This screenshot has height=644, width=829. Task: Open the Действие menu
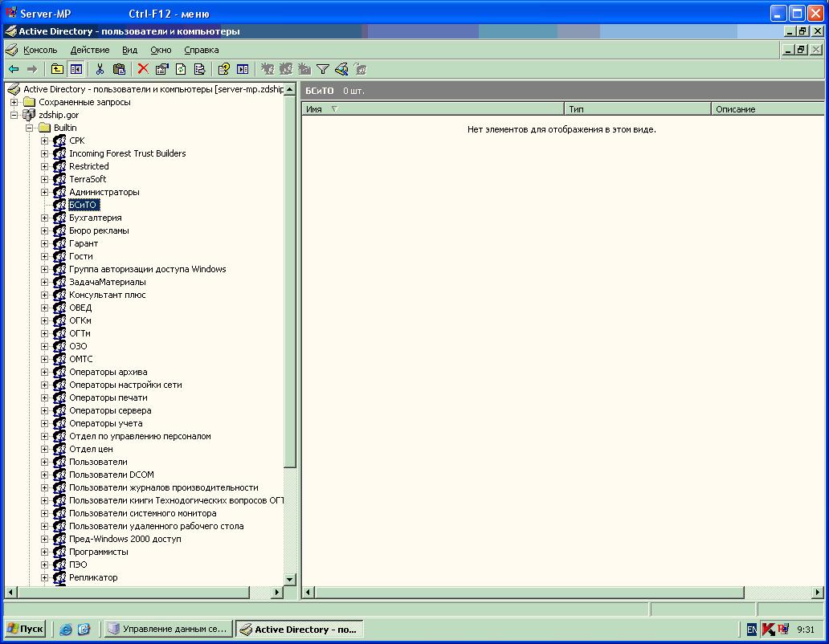coord(90,51)
